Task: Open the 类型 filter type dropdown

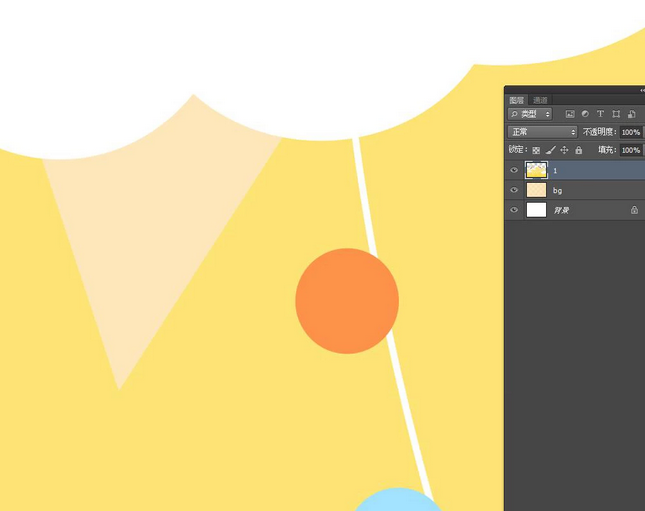Action: click(x=530, y=114)
